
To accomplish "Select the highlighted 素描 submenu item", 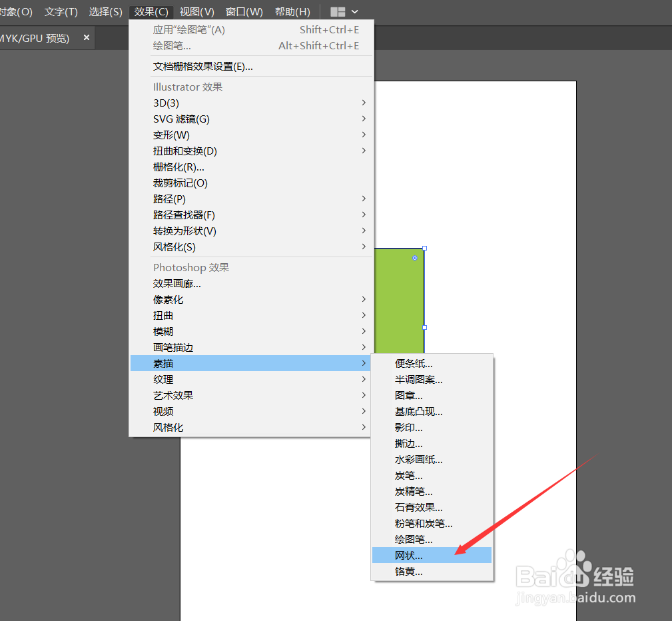I will pos(250,363).
